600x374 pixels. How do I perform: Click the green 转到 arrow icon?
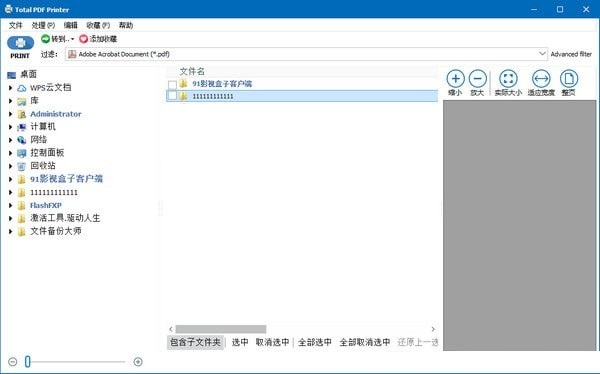(46, 39)
